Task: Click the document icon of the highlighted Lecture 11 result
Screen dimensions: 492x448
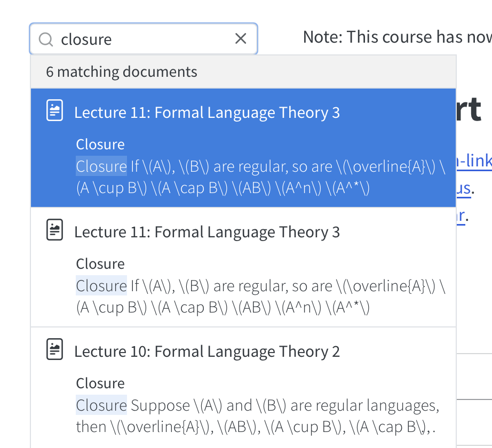Action: click(x=55, y=111)
